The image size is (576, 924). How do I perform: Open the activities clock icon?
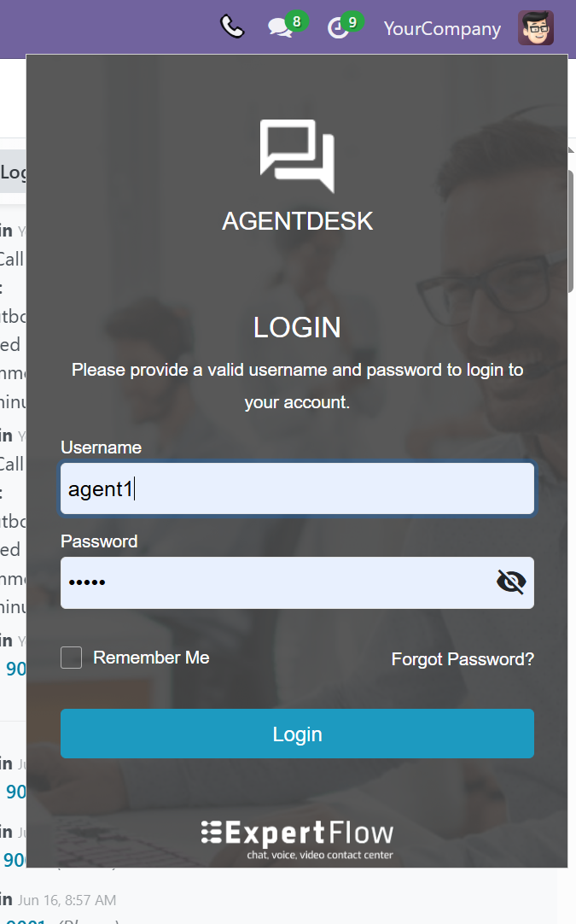[x=337, y=29]
